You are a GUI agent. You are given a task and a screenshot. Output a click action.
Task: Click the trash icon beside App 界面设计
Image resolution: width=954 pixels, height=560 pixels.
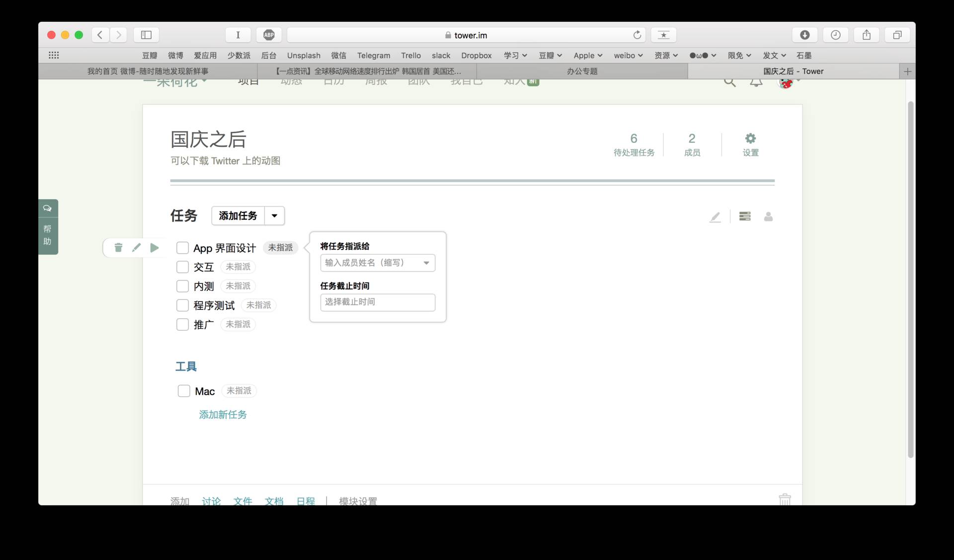coord(118,247)
